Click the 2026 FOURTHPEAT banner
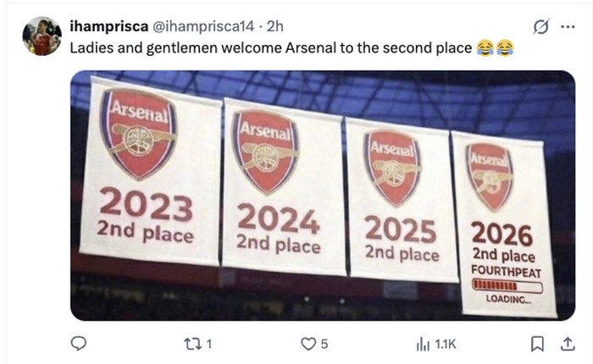This screenshot has width=593, height=364. 503,220
